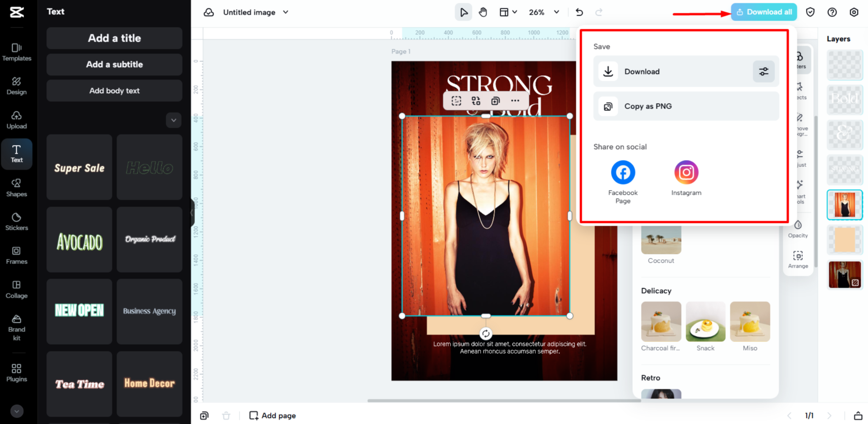Open download settings with the adjustments icon

pyautogui.click(x=763, y=71)
